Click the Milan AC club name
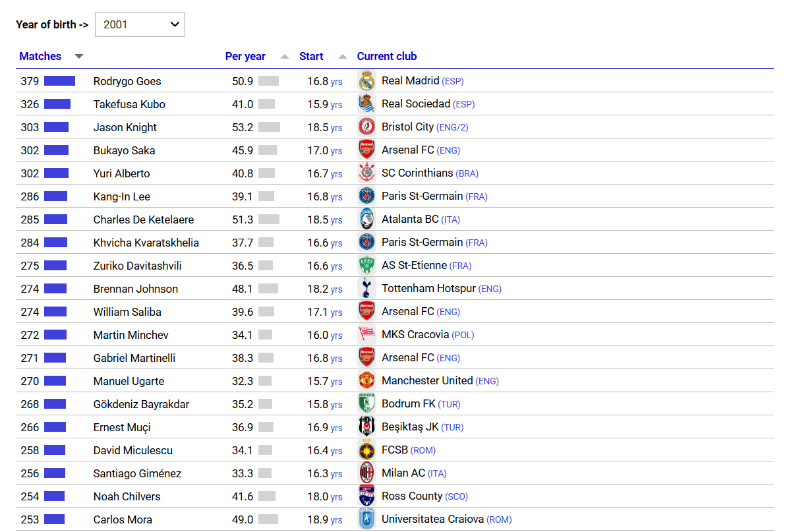 [x=403, y=473]
